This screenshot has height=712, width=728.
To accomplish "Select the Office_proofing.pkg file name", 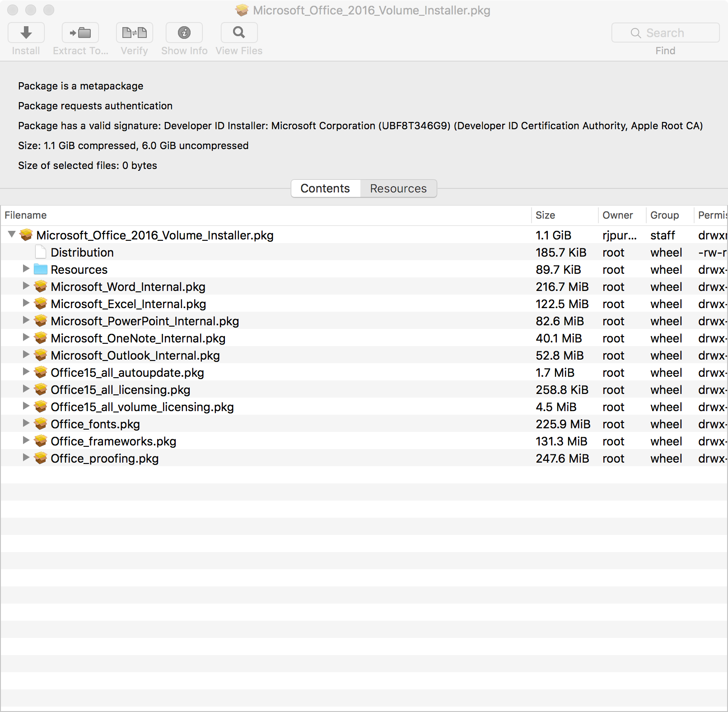I will click(105, 459).
